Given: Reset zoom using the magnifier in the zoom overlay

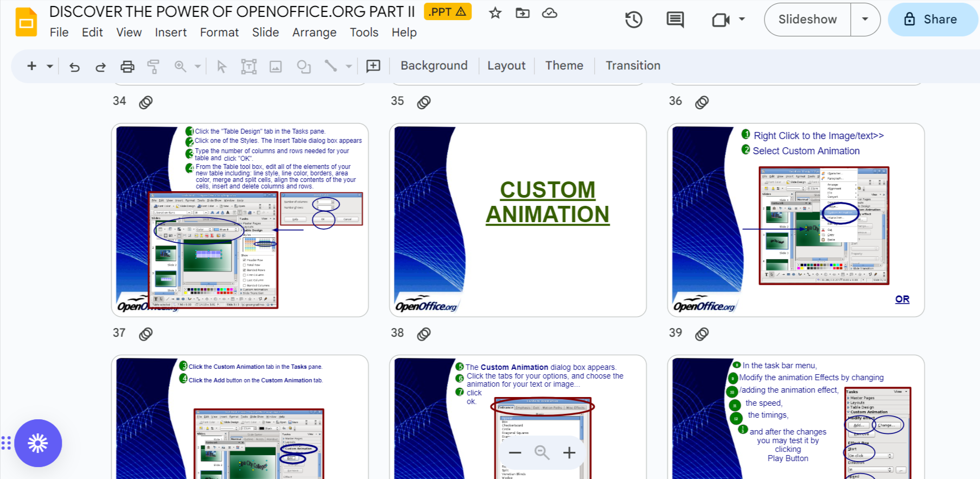Looking at the screenshot, I should pyautogui.click(x=542, y=452).
